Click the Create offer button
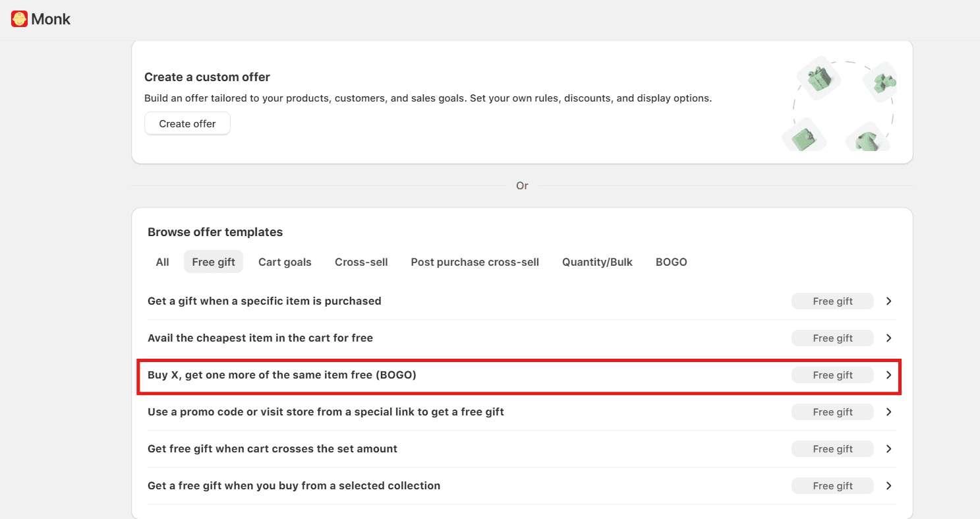Image resolution: width=980 pixels, height=519 pixels. [x=187, y=123]
